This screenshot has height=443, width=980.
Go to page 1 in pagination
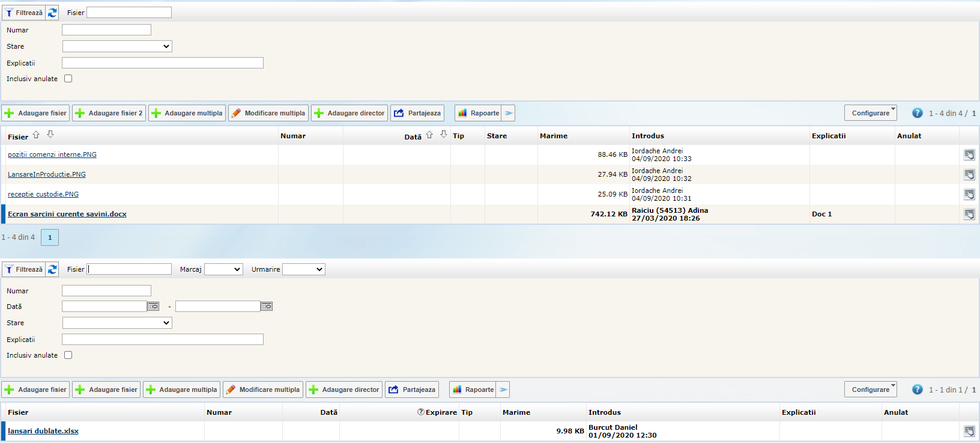point(50,237)
